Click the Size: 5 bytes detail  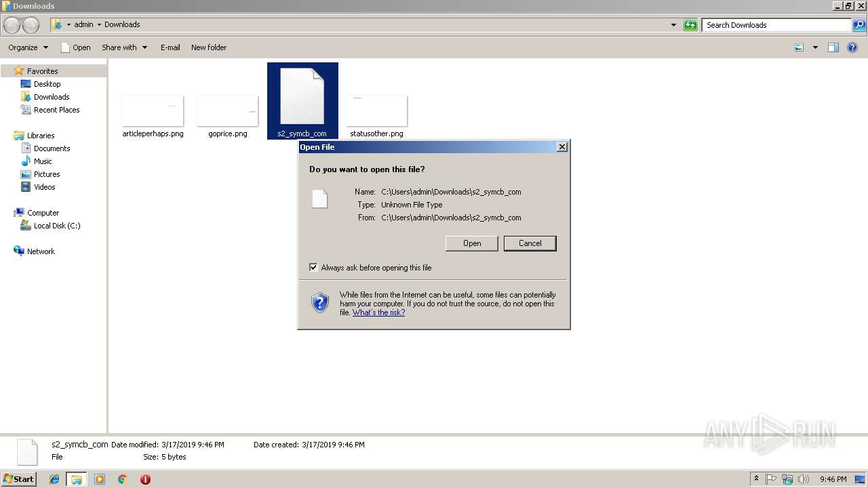(165, 457)
